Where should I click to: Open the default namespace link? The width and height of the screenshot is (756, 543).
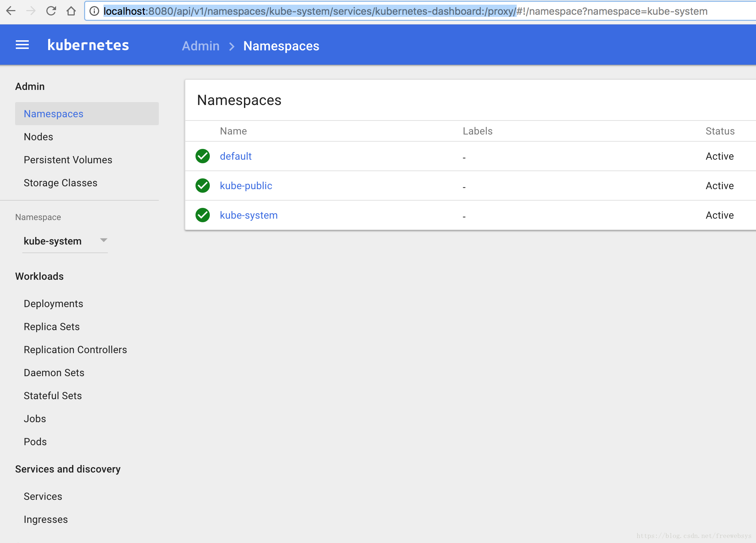(x=235, y=156)
